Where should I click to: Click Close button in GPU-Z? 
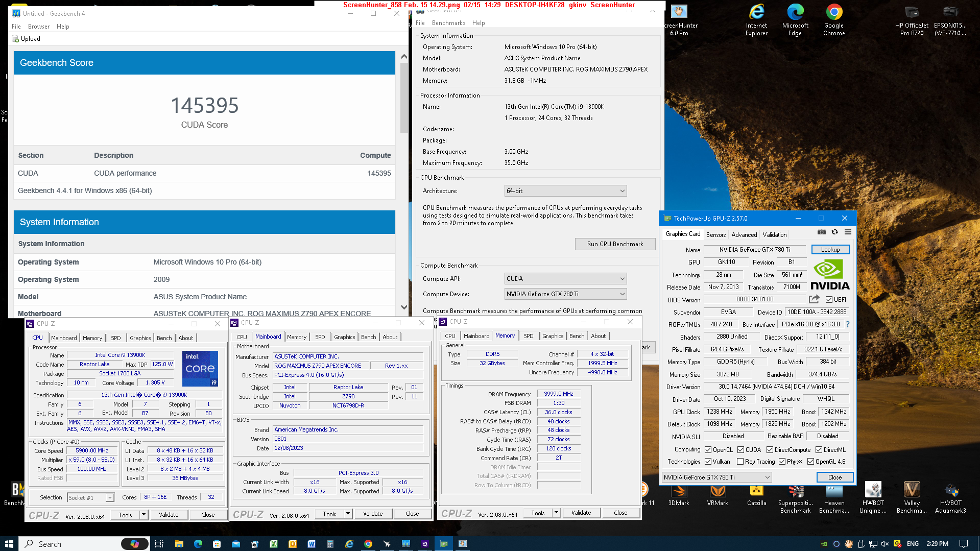(834, 477)
